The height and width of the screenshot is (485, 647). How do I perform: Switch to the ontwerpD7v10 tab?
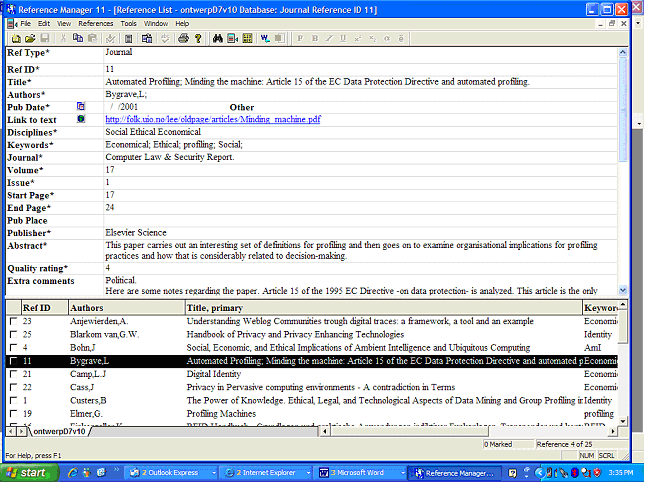point(59,432)
